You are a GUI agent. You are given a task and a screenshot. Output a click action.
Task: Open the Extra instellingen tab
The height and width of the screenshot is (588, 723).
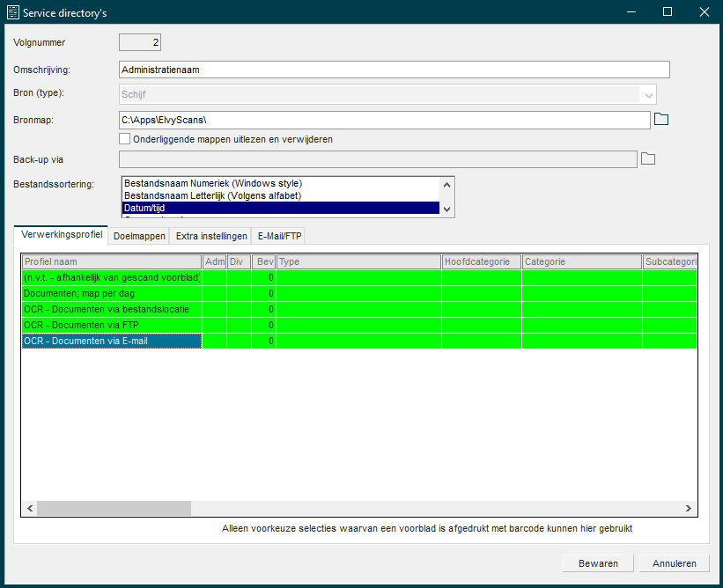[x=211, y=236]
